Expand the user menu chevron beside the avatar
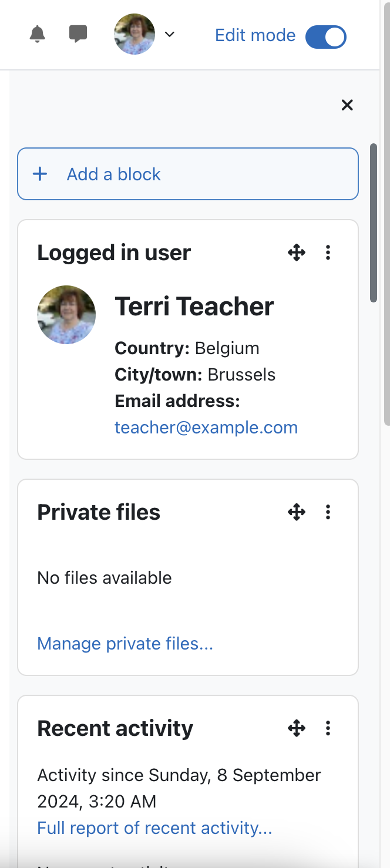 click(x=170, y=35)
